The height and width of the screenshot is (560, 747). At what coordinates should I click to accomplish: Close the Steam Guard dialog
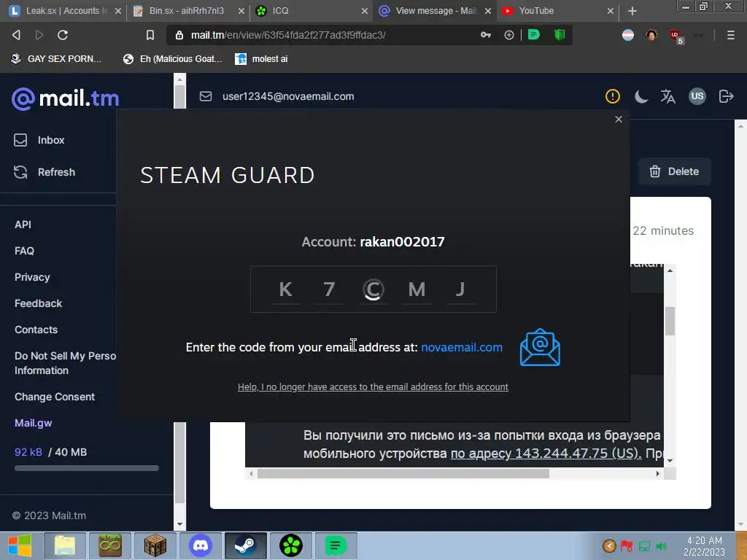619,119
